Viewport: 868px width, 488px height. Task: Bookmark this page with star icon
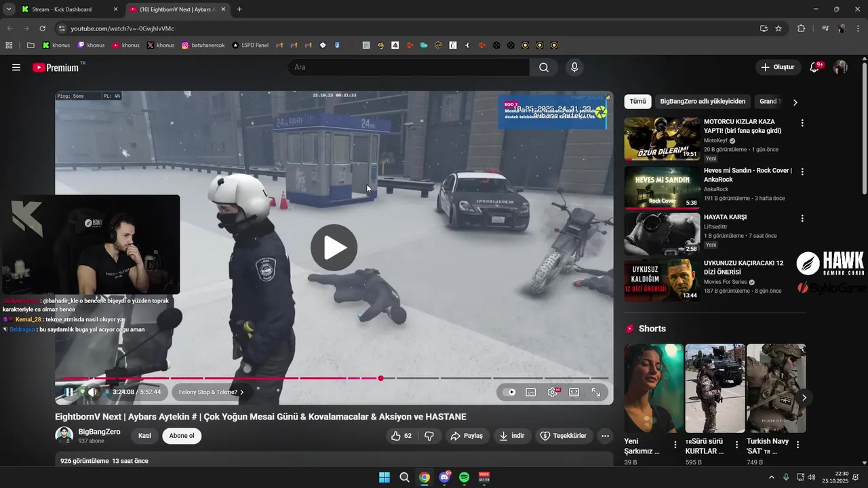(778, 28)
